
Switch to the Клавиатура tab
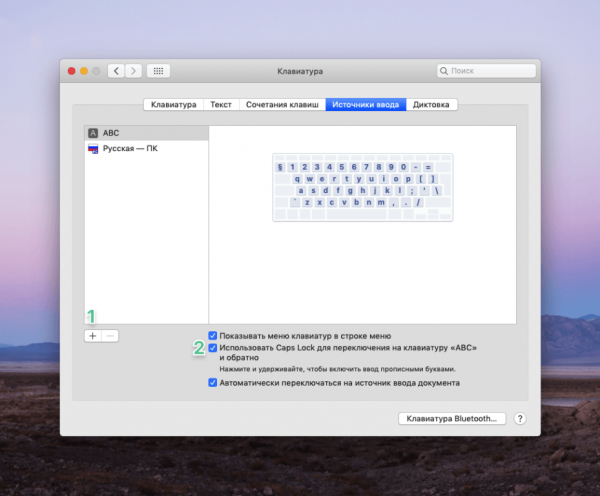[174, 104]
